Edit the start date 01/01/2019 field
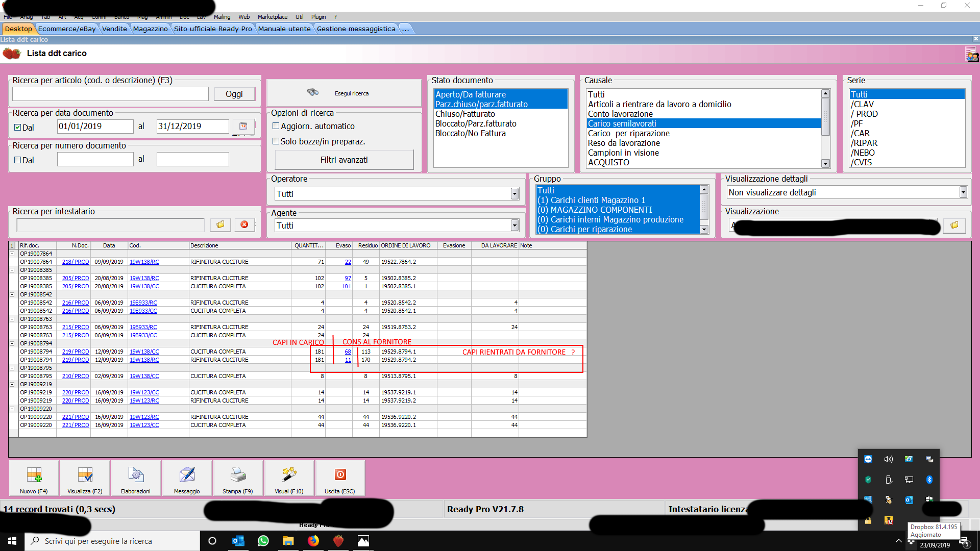The height and width of the screenshot is (551, 980). 95,126
